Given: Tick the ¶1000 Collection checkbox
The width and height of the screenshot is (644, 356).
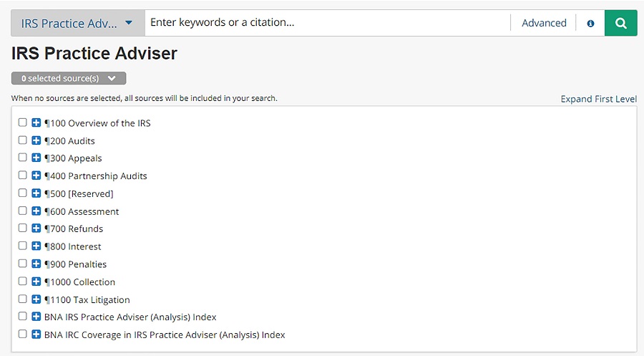Looking at the screenshot, I should (23, 282).
